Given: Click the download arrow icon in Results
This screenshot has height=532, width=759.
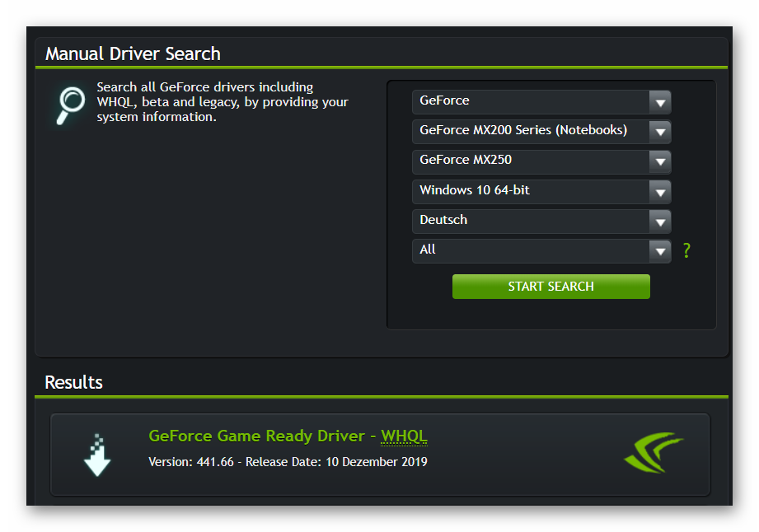Looking at the screenshot, I should click(x=97, y=455).
